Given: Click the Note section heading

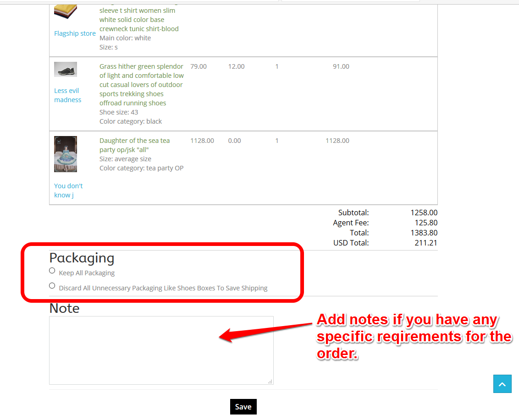Looking at the screenshot, I should (64, 308).
